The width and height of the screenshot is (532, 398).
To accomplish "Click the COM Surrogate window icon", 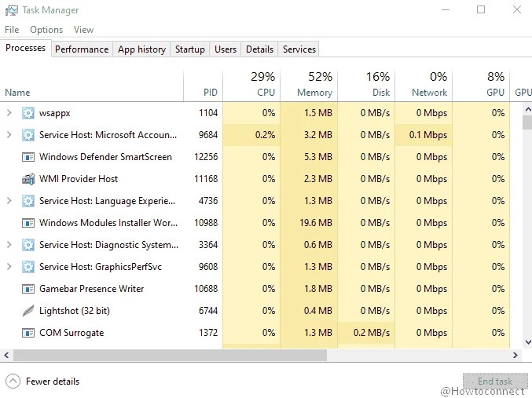I will click(x=28, y=333).
